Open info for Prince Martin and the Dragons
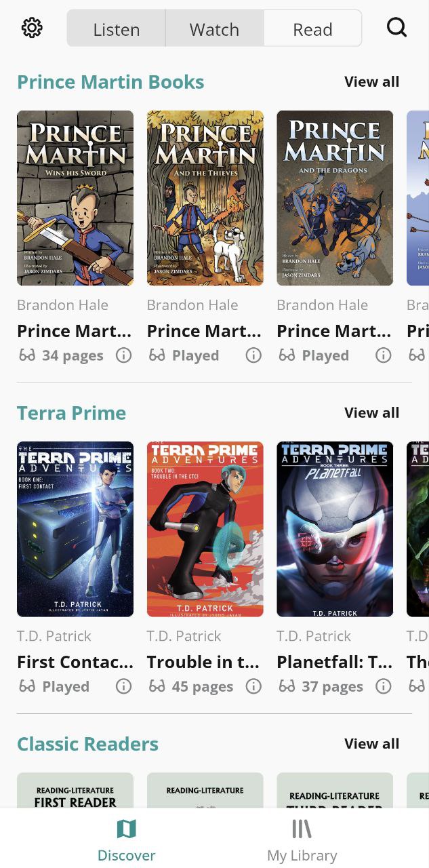The height and width of the screenshot is (868, 429). pyautogui.click(x=384, y=355)
